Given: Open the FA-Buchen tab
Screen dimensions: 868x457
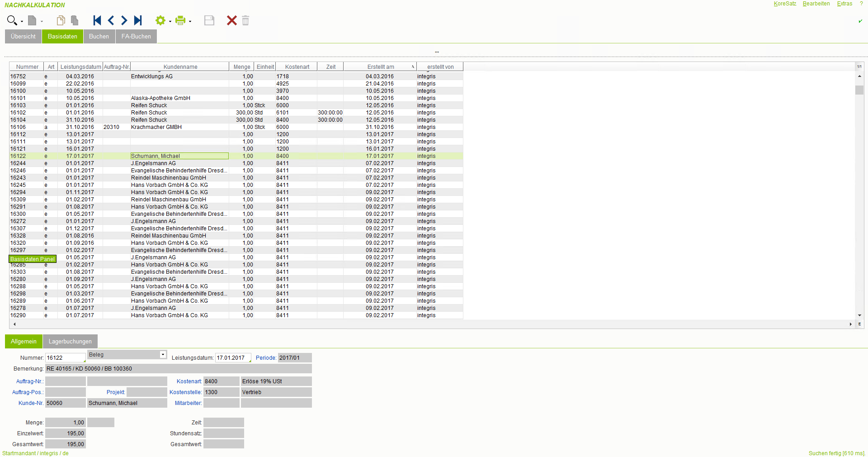Looking at the screenshot, I should tap(136, 37).
